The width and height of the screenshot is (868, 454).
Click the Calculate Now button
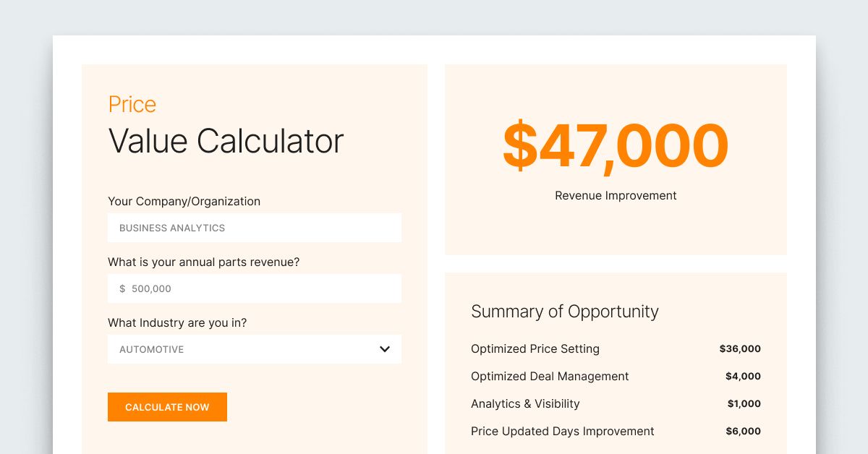(x=167, y=407)
